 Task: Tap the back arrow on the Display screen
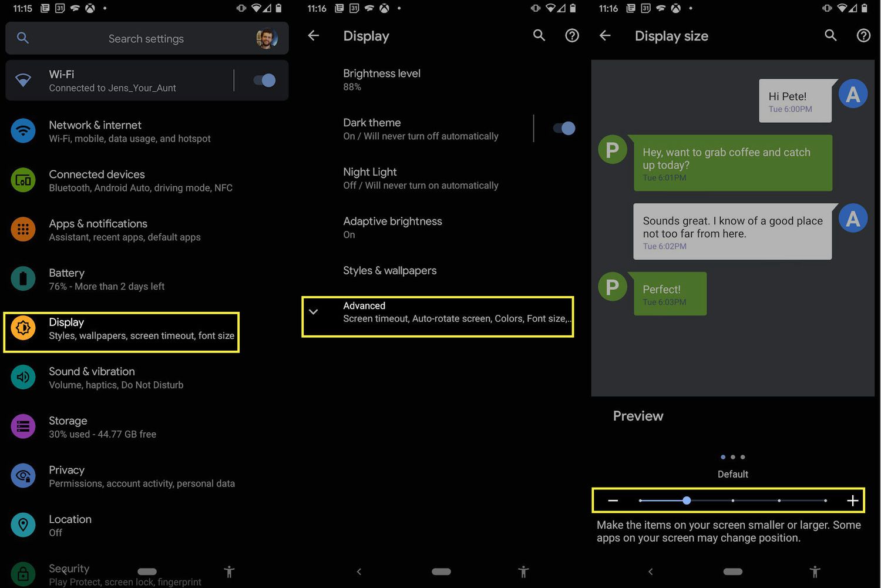314,36
